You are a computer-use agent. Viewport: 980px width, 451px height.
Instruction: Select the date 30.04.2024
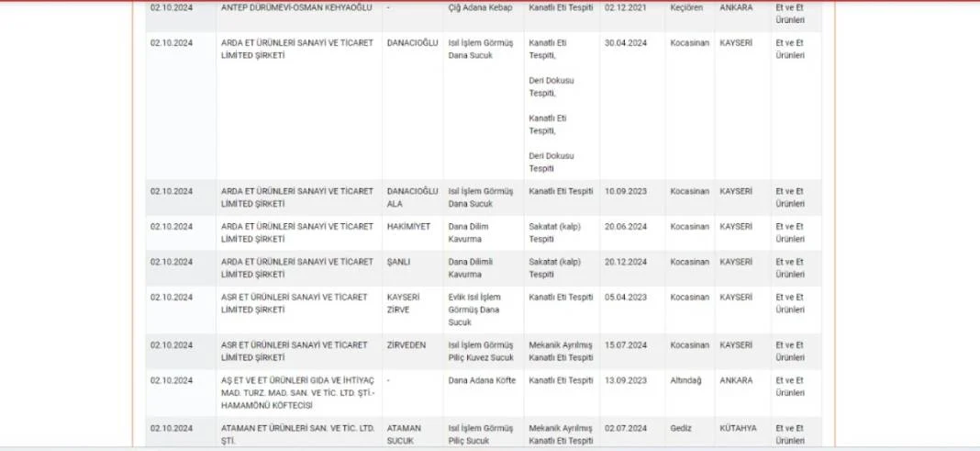click(626, 43)
